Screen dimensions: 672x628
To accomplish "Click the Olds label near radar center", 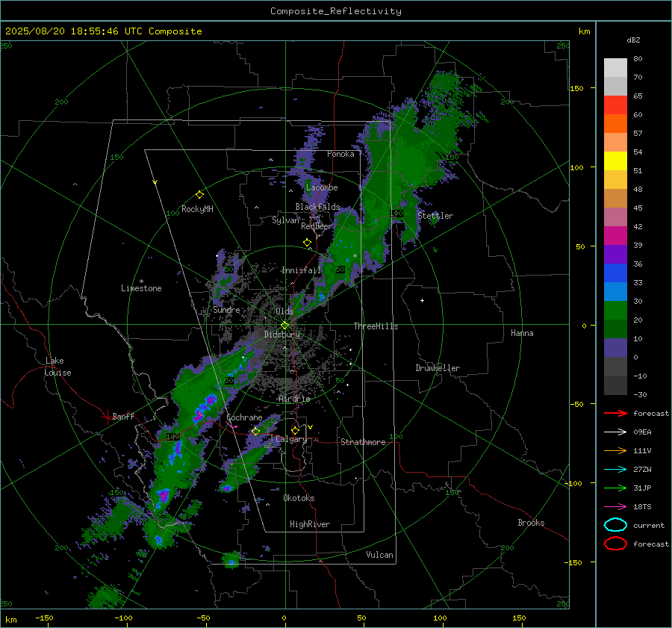I will (284, 311).
